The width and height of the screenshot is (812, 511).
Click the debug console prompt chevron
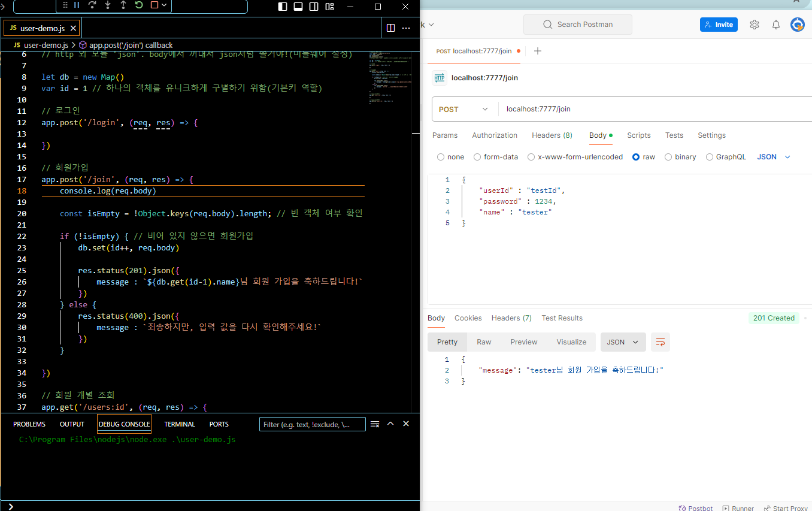[x=11, y=506]
